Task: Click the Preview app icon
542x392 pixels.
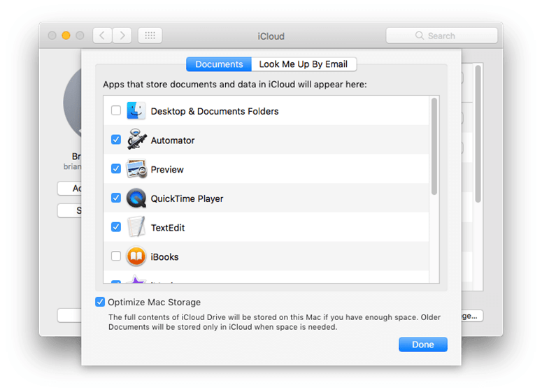Action: coord(136,169)
